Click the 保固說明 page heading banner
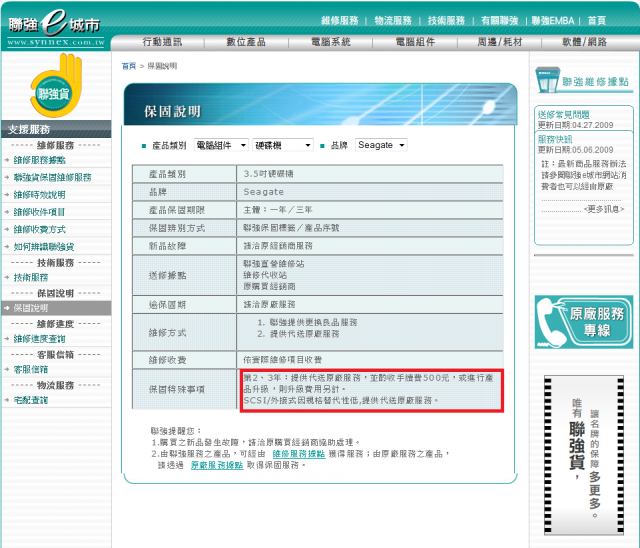640x548 pixels. (320, 104)
